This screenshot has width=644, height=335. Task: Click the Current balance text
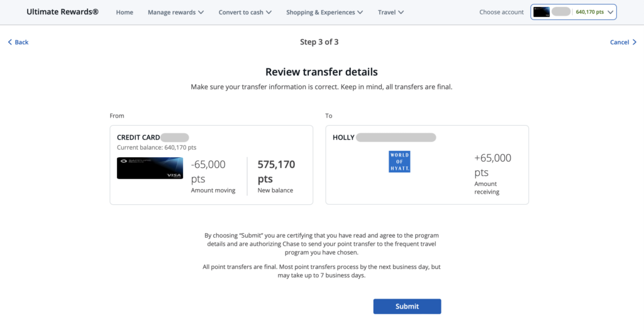click(157, 148)
